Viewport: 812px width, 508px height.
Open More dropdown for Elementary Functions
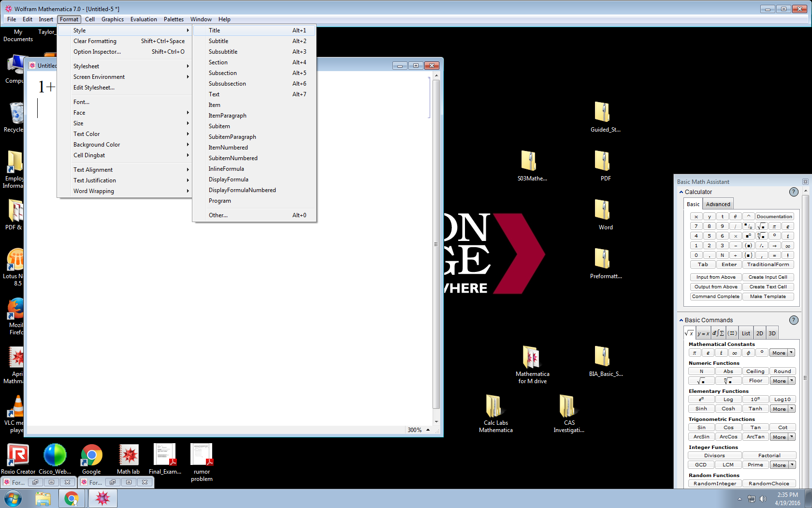click(783, 409)
